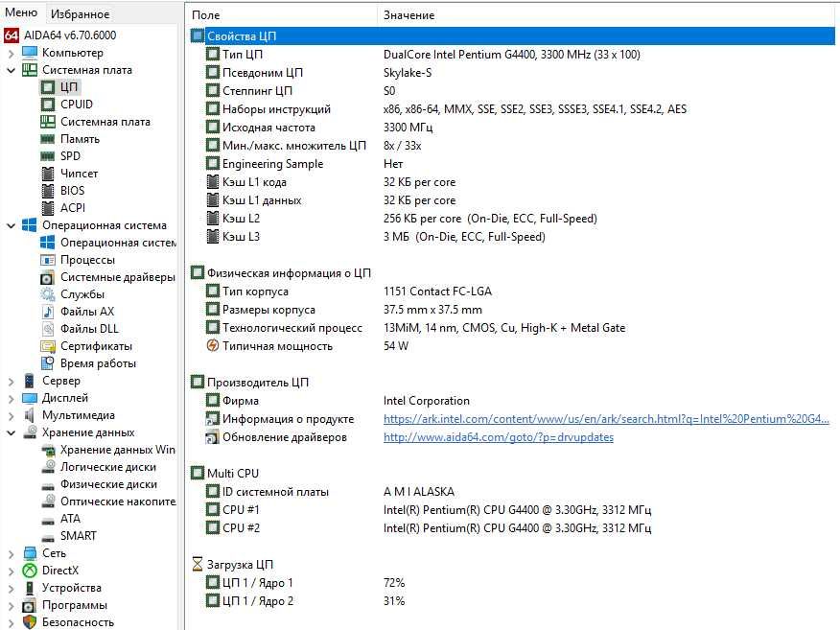
Task: Click the Типичная мощность power icon
Action: pyautogui.click(x=213, y=345)
